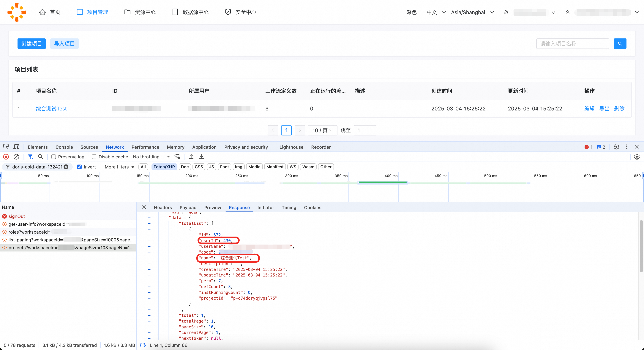Go to 数据源中心 datasource center

[x=190, y=12]
